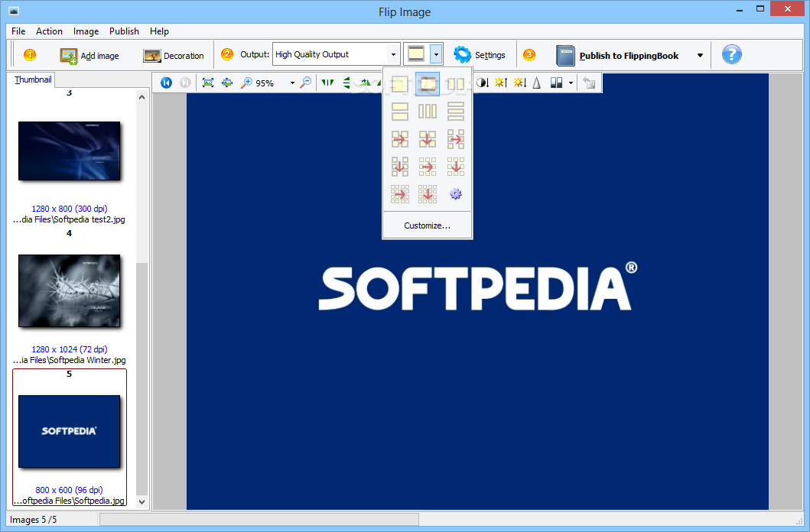
Task: Choose the two-column layout
Action: [x=455, y=83]
